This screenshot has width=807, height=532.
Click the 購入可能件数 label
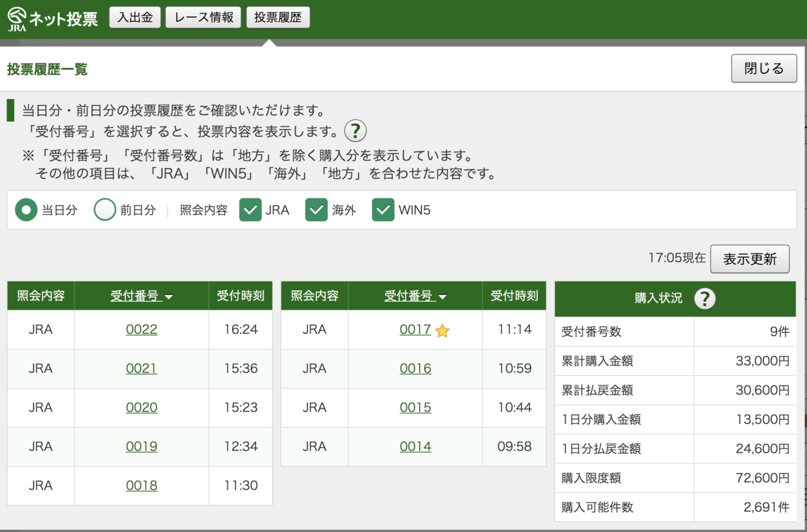tap(597, 507)
